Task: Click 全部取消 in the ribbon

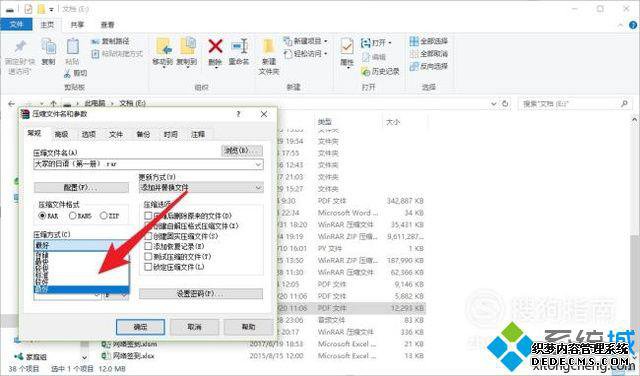Action: pyautogui.click(x=429, y=53)
